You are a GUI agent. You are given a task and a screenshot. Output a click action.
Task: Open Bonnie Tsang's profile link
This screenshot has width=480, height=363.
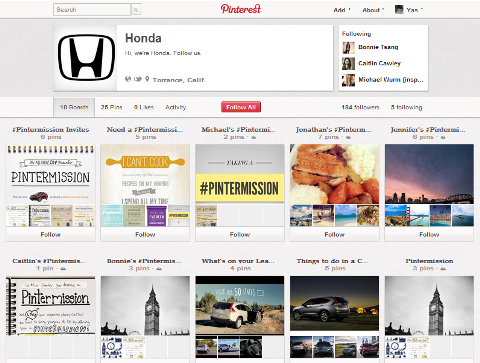pyautogui.click(x=378, y=47)
